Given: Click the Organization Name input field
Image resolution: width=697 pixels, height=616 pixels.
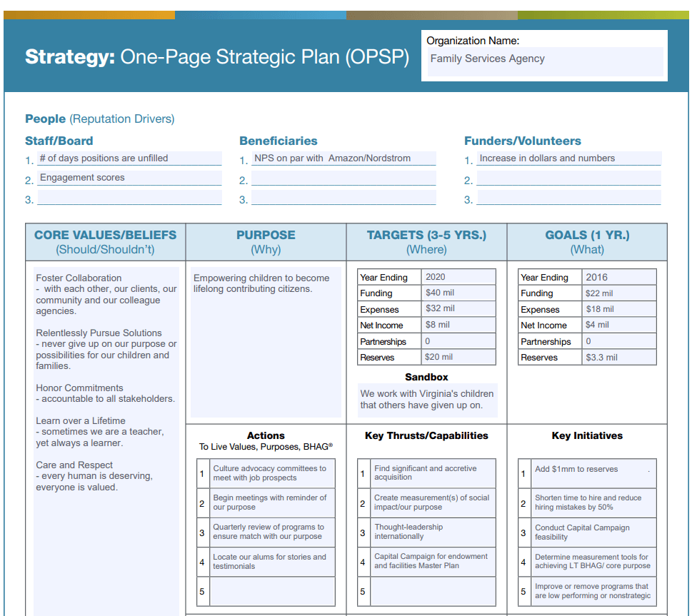Looking at the screenshot, I should 546,60.
